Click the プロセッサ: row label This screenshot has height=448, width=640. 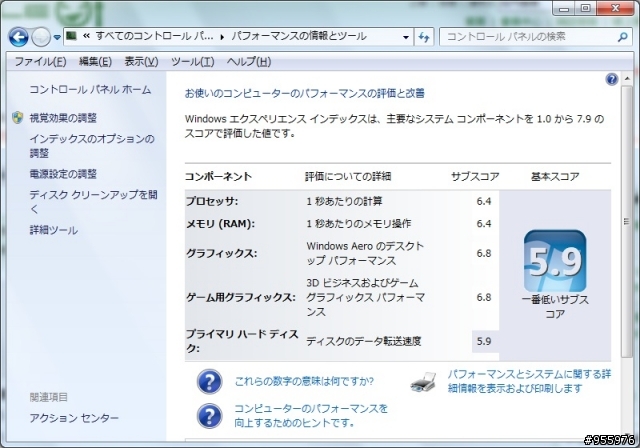(212, 201)
